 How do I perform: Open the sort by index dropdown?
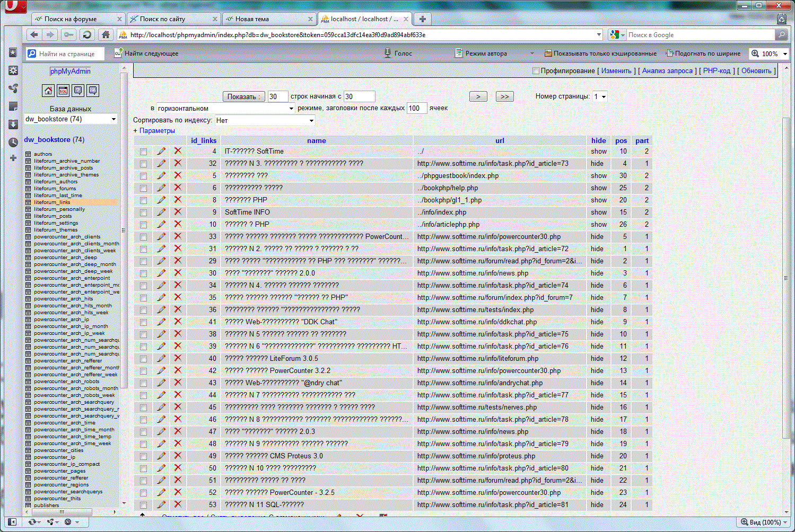265,120
